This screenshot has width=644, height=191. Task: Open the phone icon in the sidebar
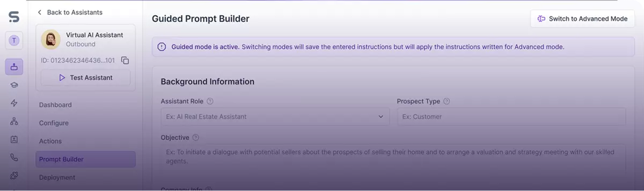pos(14,157)
